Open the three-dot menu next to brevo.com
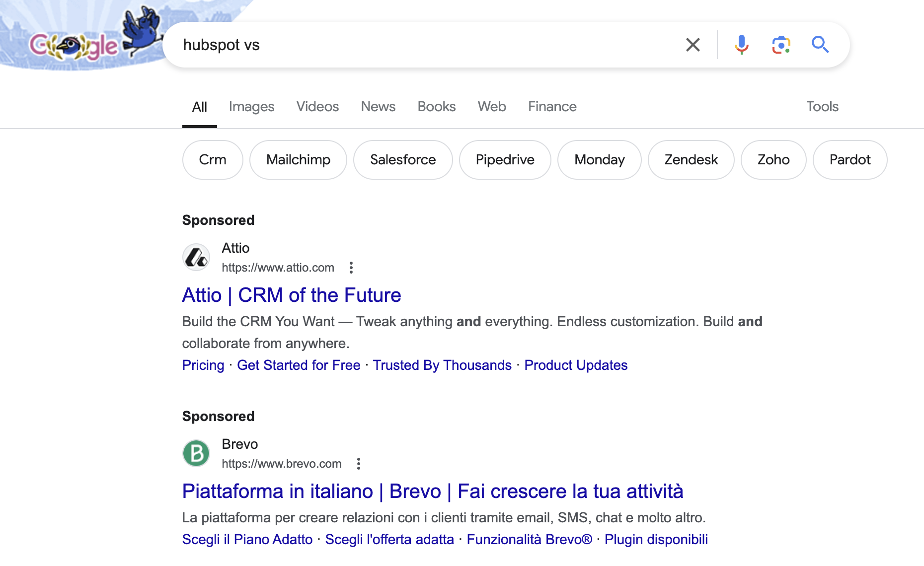This screenshot has width=924, height=566. (x=359, y=464)
